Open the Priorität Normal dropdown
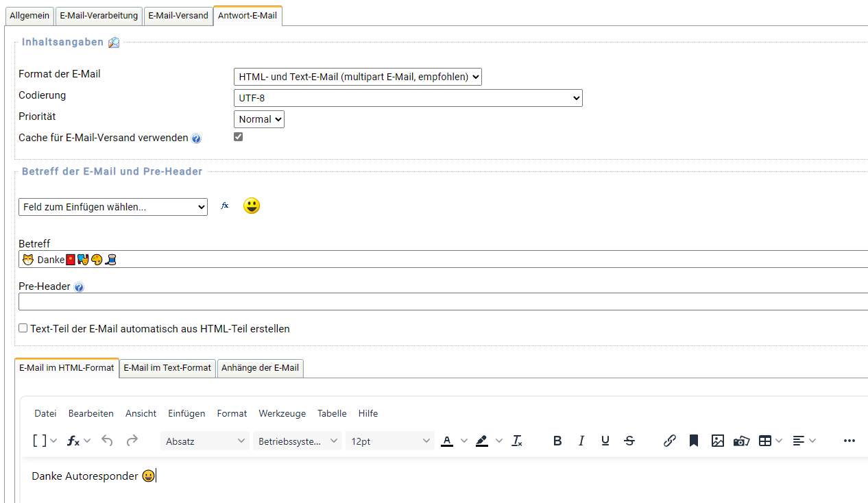The width and height of the screenshot is (868, 503). (259, 119)
